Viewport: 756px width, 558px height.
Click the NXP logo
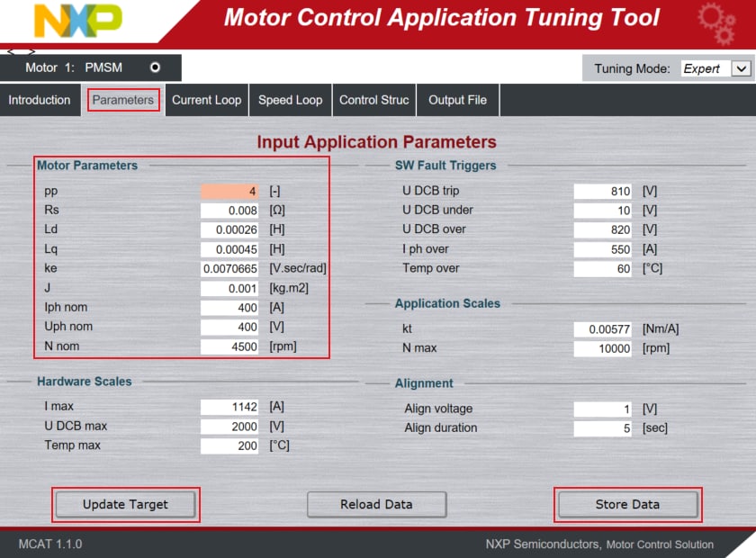click(76, 21)
